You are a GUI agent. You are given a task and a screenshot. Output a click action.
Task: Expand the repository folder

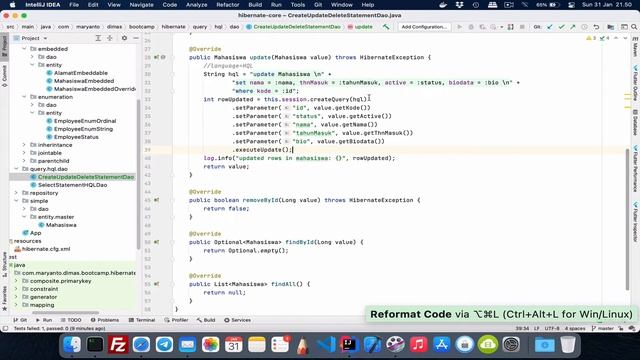coord(16,193)
